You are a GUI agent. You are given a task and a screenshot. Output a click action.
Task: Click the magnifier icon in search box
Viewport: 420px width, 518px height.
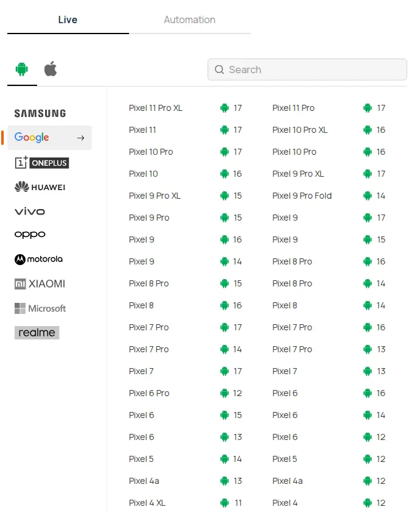tap(219, 69)
